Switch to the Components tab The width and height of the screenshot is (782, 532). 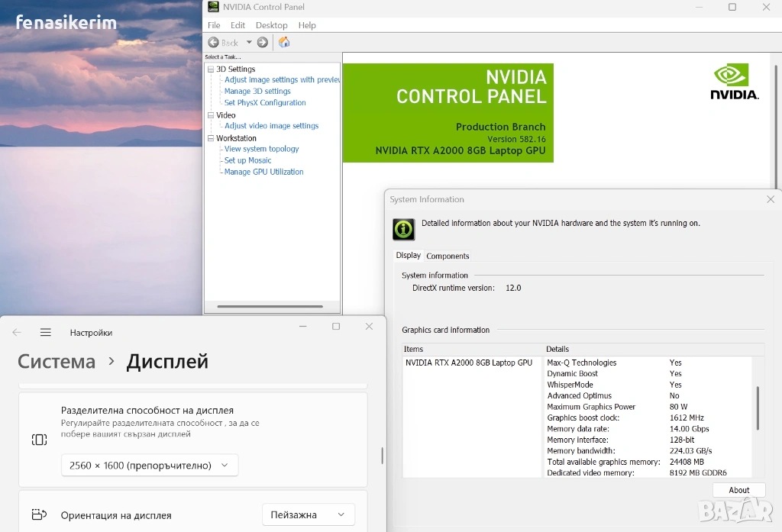[x=448, y=256]
